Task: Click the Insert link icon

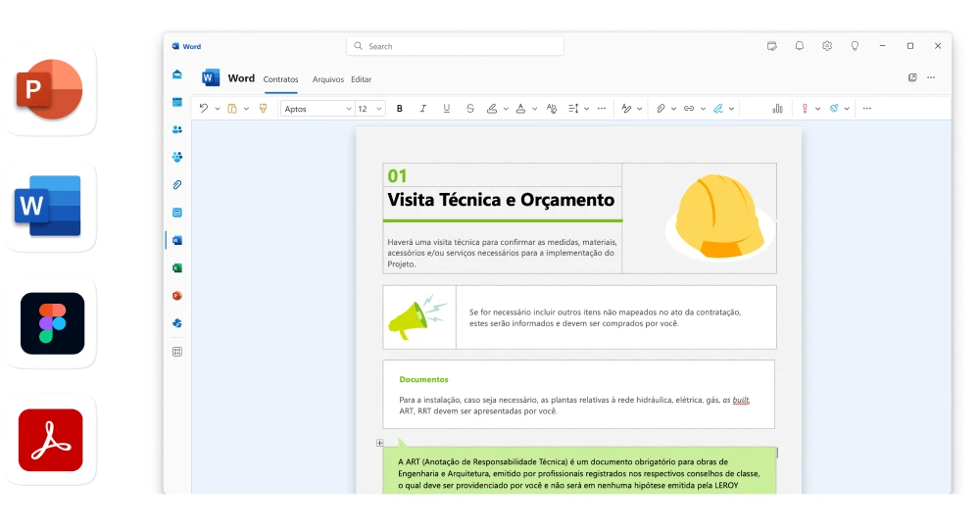Action: point(689,108)
